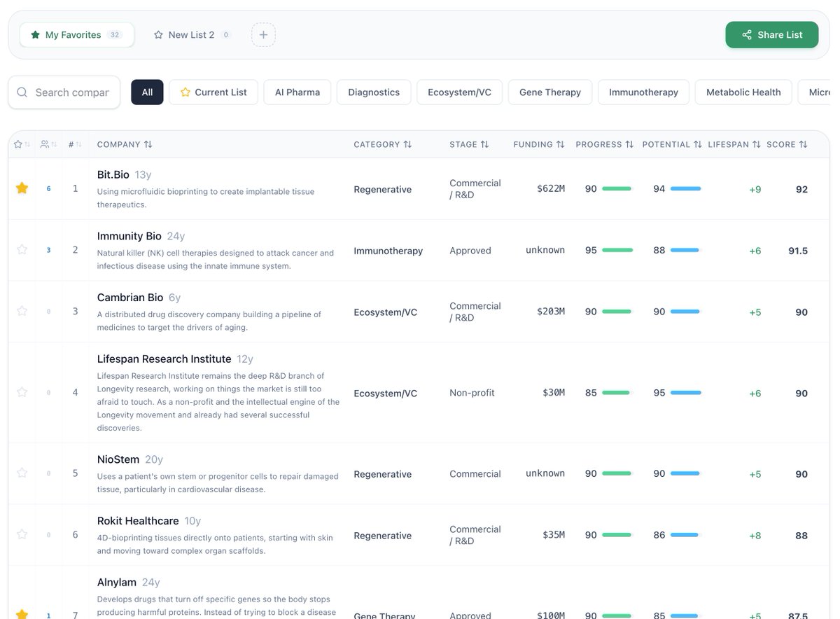Click Rokit Healthcare blue potential bar
The image size is (840, 619).
tap(685, 535)
